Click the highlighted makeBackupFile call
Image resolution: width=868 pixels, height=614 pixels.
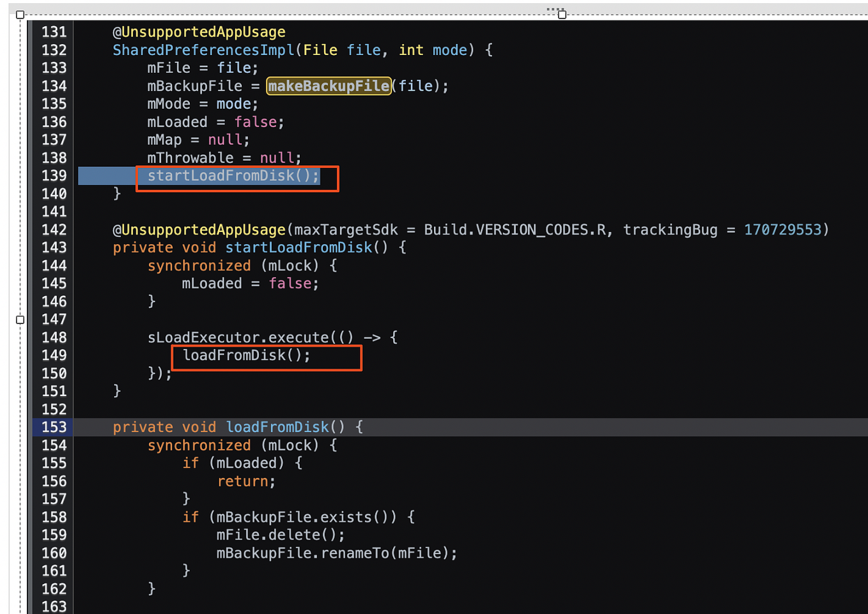coord(329,86)
